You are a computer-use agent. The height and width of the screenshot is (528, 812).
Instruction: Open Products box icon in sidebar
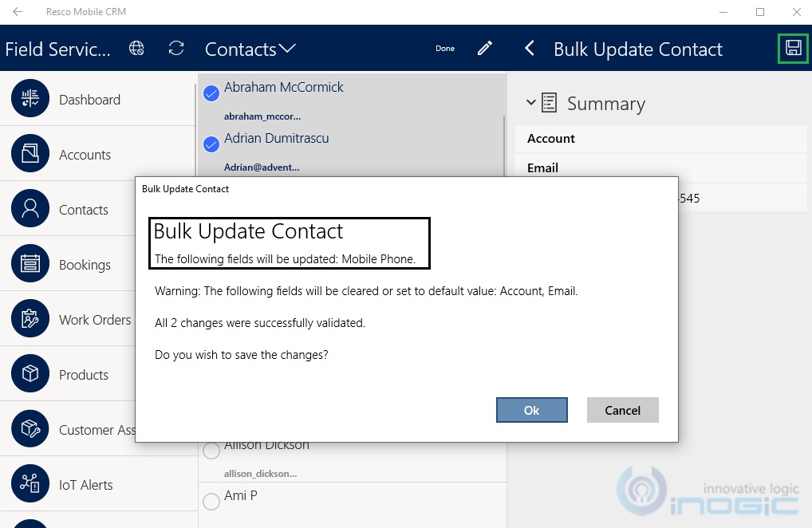30,373
